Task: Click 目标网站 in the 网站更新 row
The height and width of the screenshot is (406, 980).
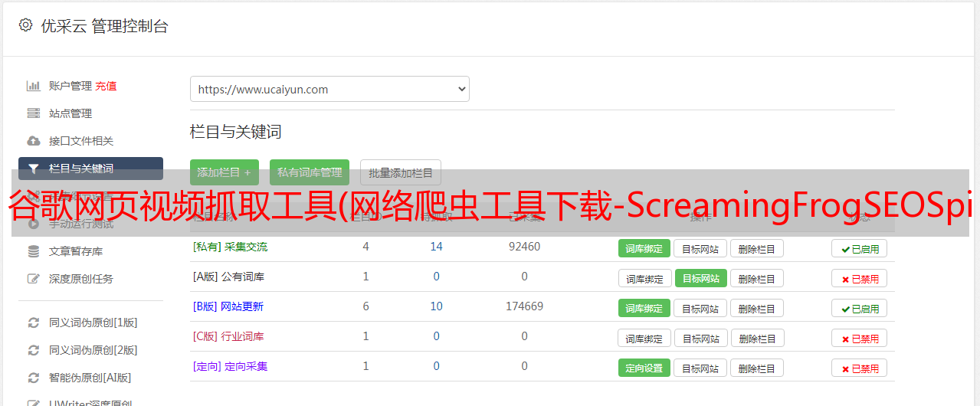Action: tap(700, 308)
